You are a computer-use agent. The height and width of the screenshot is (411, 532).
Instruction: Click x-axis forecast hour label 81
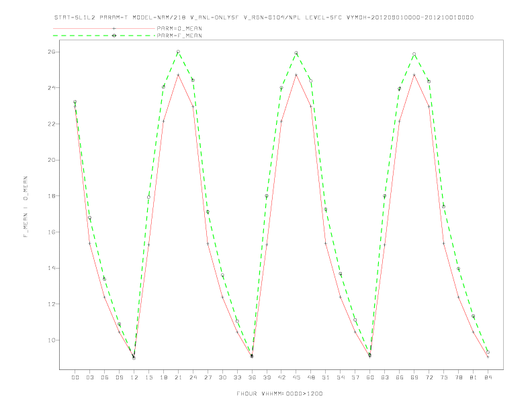(x=474, y=377)
